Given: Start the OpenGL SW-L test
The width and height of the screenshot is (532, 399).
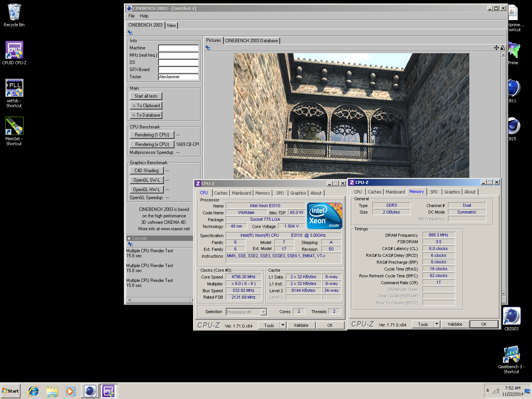Looking at the screenshot, I should 147,180.
